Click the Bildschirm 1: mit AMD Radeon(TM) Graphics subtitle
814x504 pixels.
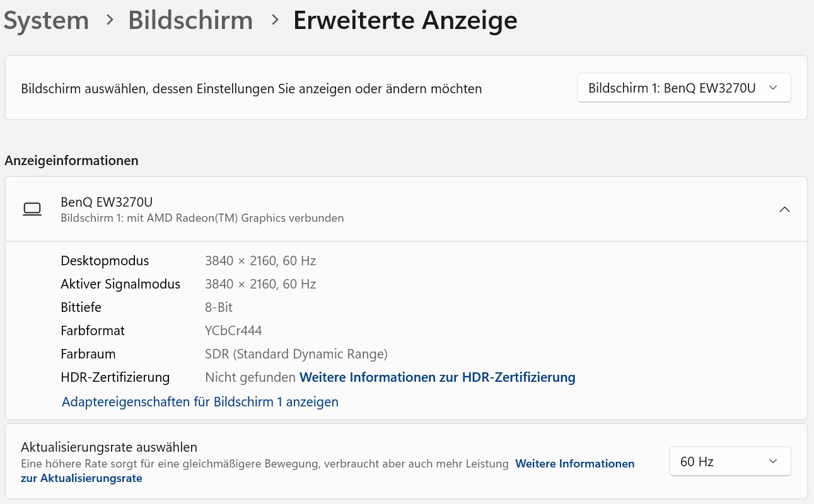[202, 218]
